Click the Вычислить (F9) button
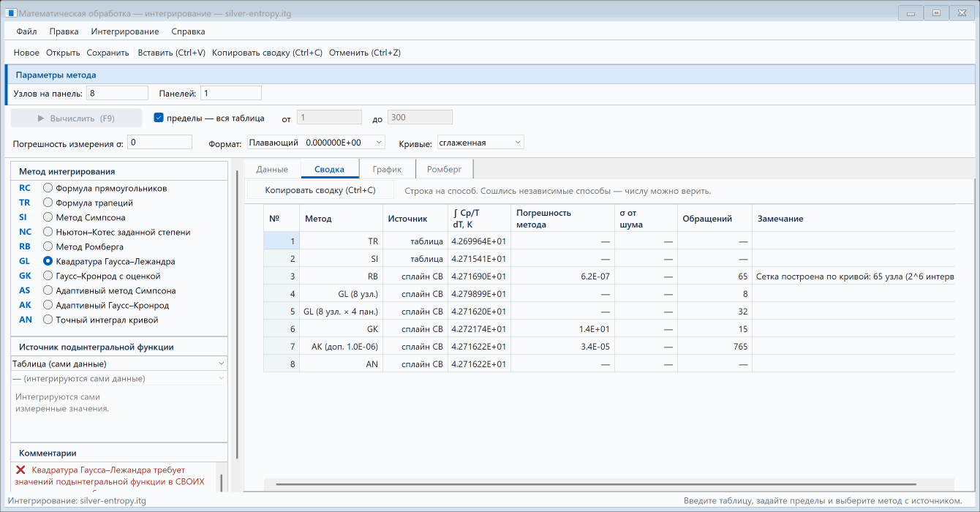980x512 pixels. [76, 118]
